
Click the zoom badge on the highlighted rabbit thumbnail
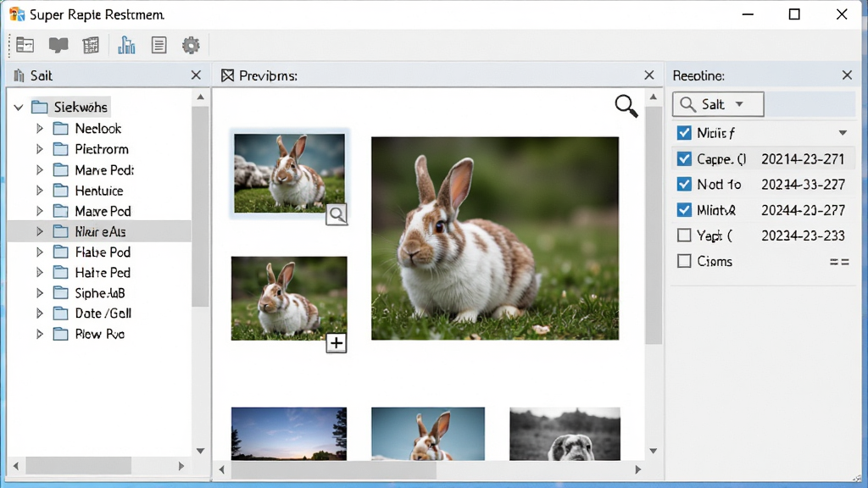tap(337, 214)
